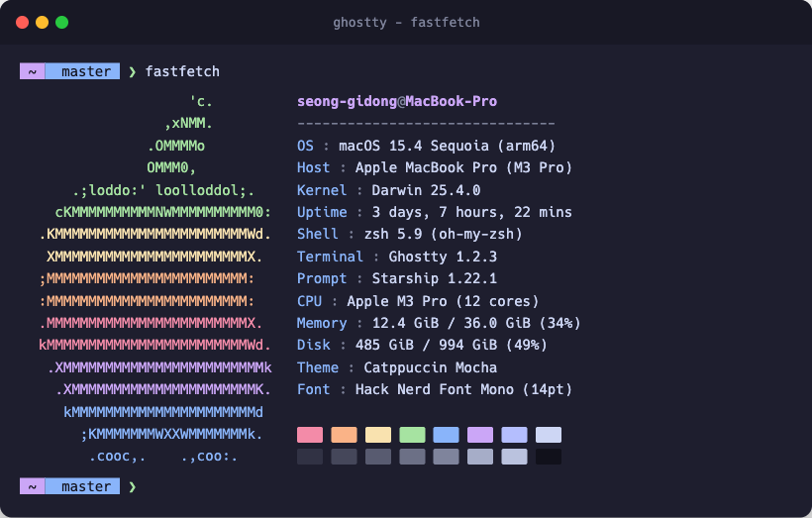Click the Prompt value 'Starship 1.22.1'
Image resolution: width=812 pixels, height=518 pixels.
click(x=435, y=278)
